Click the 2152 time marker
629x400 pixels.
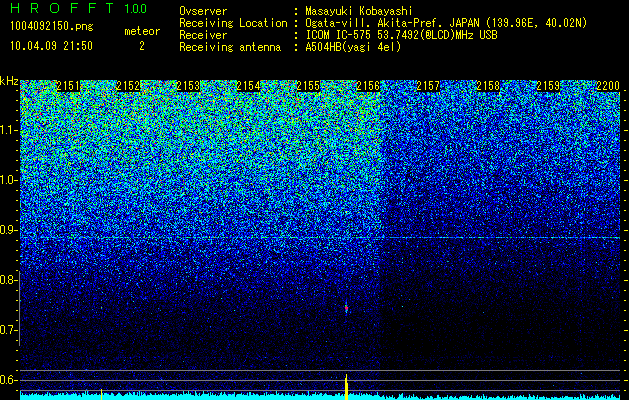click(x=128, y=86)
